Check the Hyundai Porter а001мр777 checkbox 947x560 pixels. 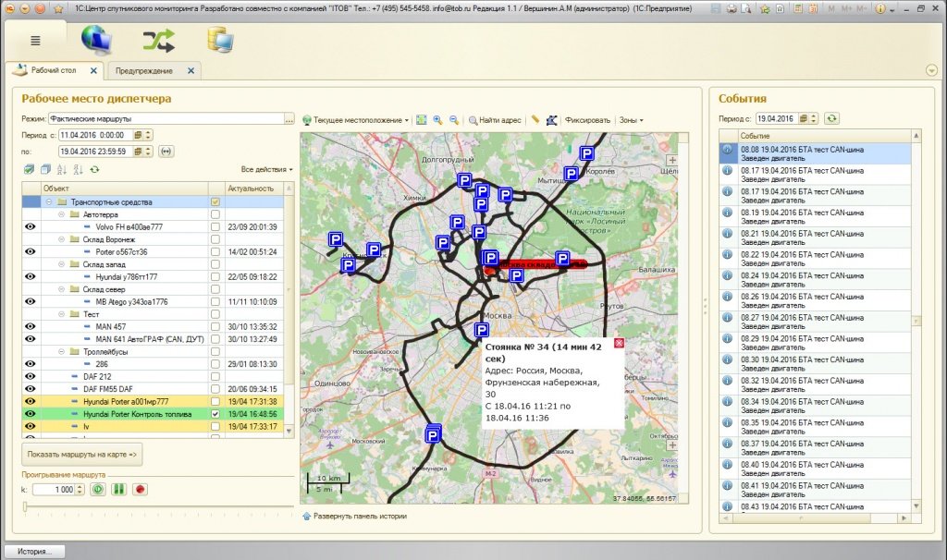215,401
